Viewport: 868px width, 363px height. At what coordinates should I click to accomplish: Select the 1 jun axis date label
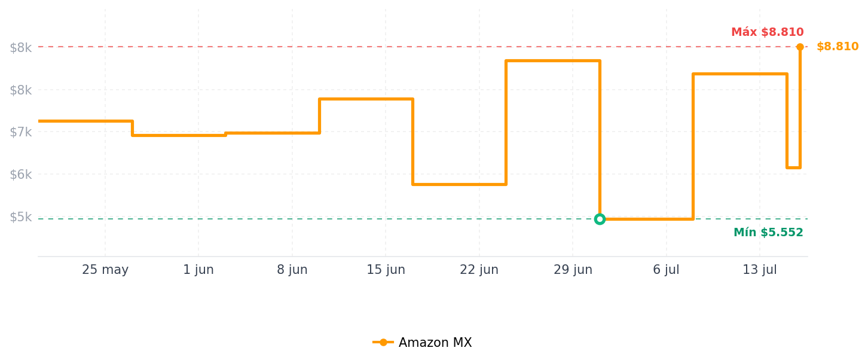(x=198, y=270)
